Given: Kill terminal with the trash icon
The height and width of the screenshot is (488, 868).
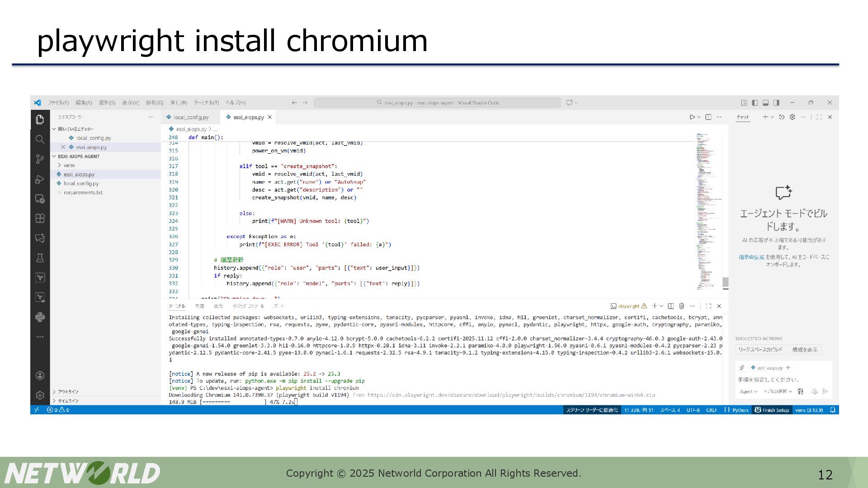Looking at the screenshot, I should tap(682, 306).
